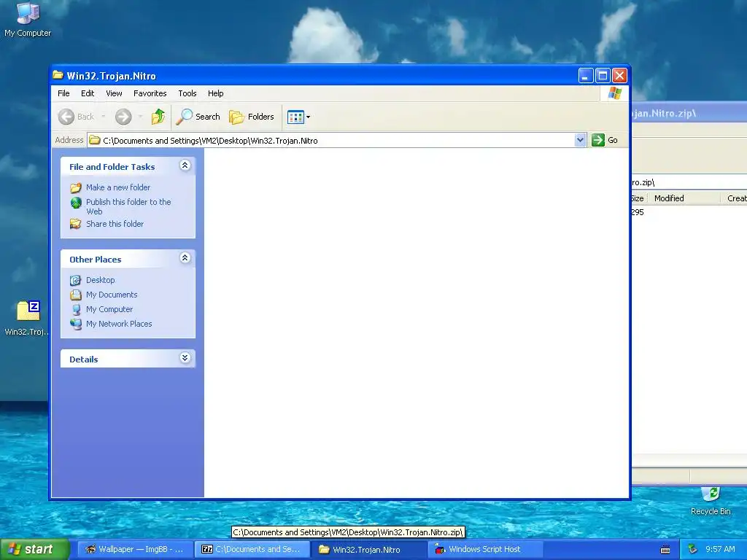Click the keyboard icon in taskbar
Viewport: 747px width, 560px height.
tap(665, 550)
